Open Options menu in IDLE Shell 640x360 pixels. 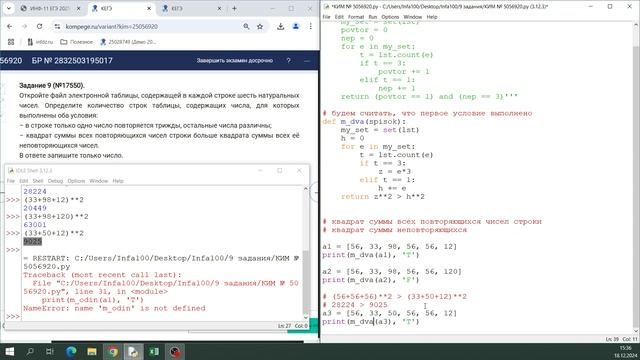coord(76,181)
